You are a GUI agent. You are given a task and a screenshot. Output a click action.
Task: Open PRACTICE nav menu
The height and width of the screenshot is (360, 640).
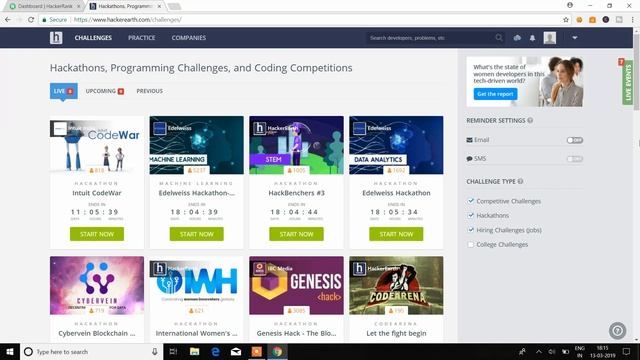tap(142, 38)
